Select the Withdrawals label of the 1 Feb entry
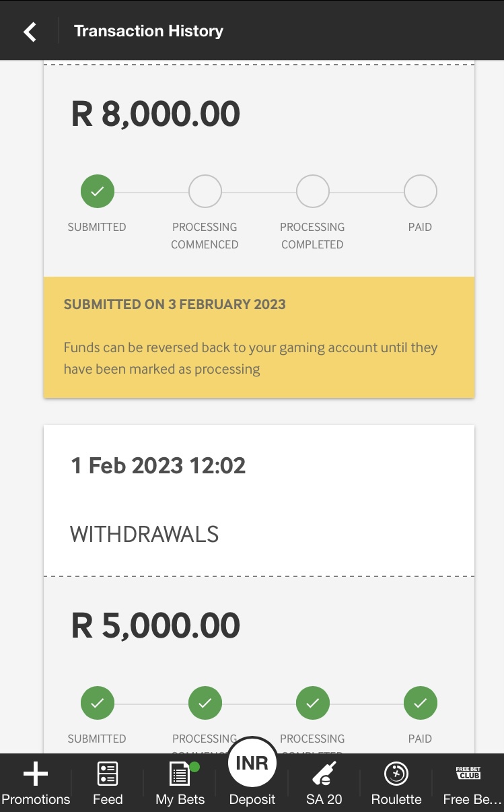 (x=145, y=535)
